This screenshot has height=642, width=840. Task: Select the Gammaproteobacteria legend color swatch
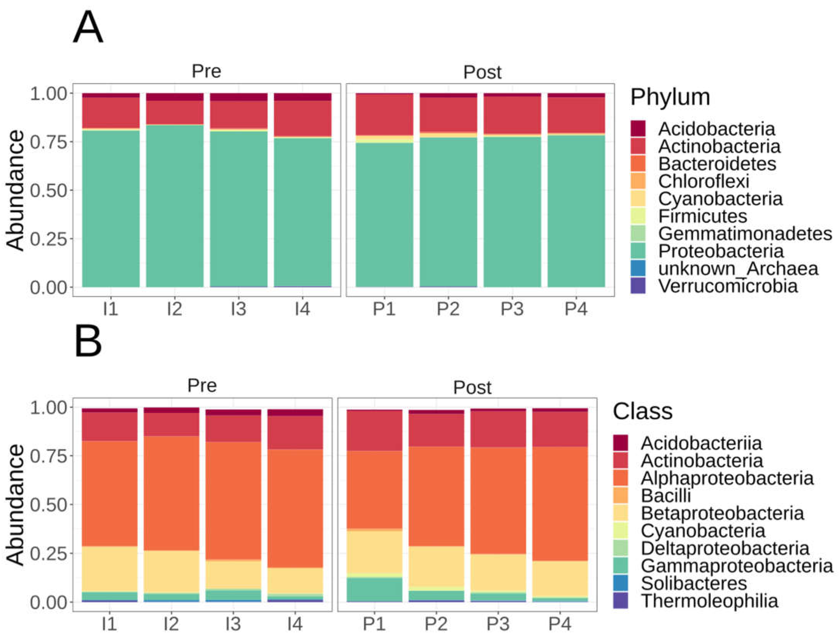[620, 566]
